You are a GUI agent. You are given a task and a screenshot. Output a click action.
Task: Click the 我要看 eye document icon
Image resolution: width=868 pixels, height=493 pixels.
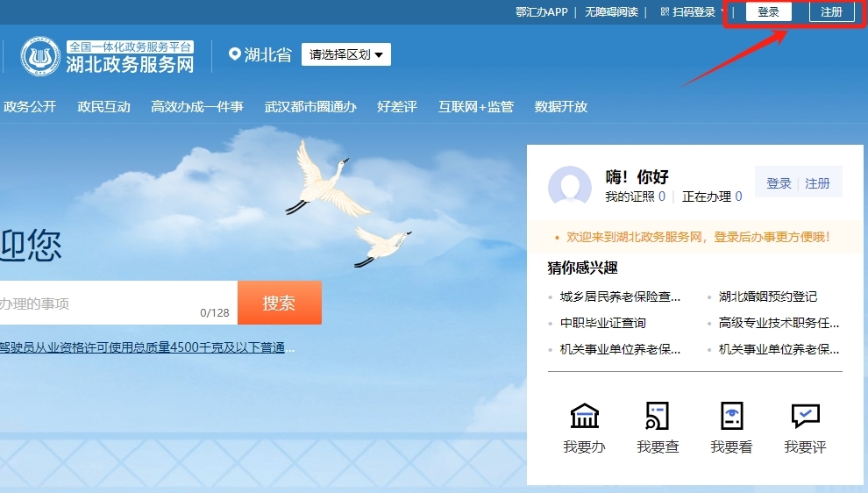(x=731, y=416)
